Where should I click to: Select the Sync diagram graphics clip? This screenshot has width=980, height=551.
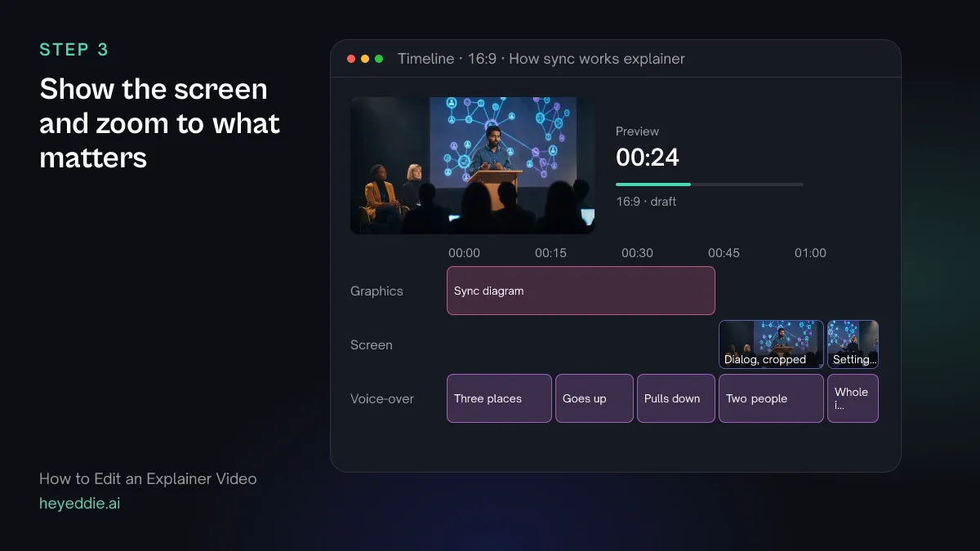click(581, 291)
